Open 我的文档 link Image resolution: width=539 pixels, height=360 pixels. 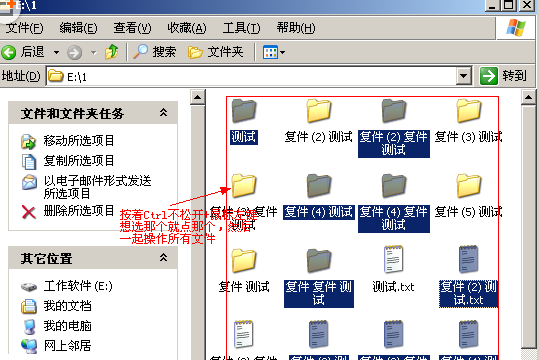pyautogui.click(x=67, y=306)
